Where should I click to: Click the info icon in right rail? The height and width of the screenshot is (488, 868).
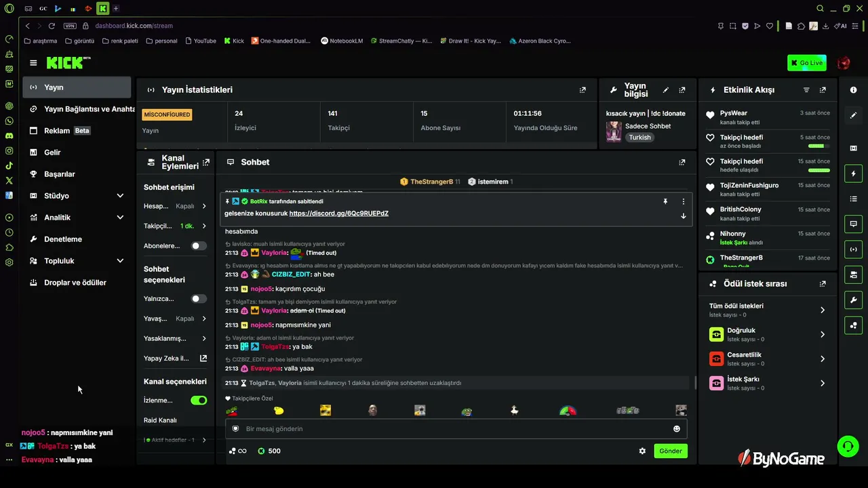pos(853,90)
